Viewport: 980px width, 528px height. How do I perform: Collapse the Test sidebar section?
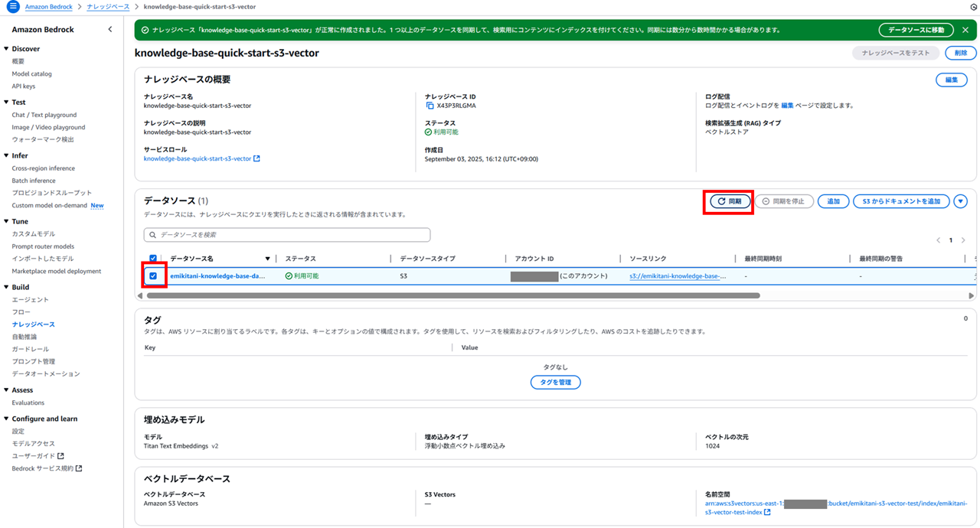click(x=6, y=103)
